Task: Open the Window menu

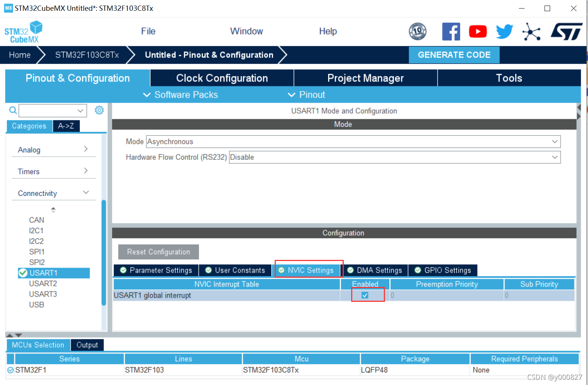Action: [246, 31]
